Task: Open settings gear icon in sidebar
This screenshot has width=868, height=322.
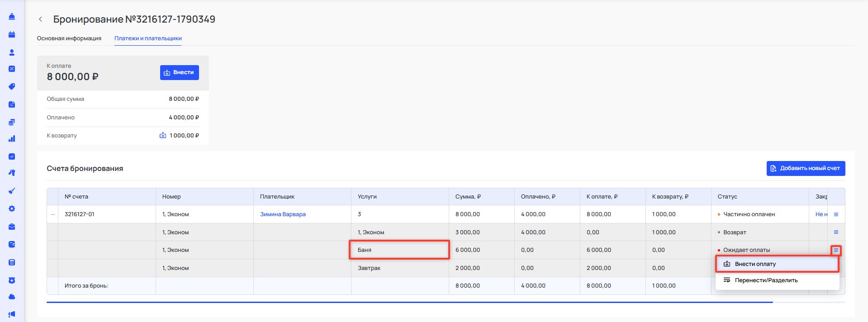Action: (12, 208)
